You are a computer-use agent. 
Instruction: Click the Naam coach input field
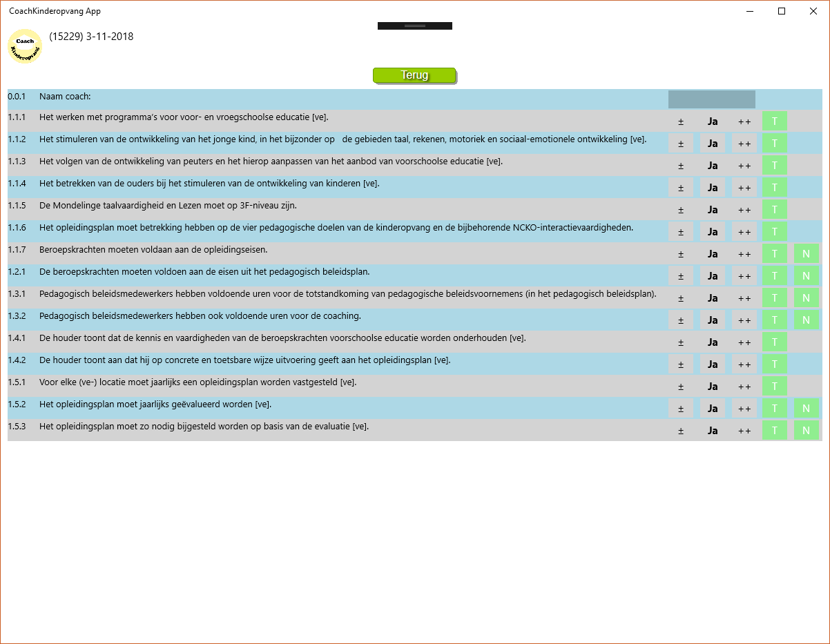click(712, 99)
